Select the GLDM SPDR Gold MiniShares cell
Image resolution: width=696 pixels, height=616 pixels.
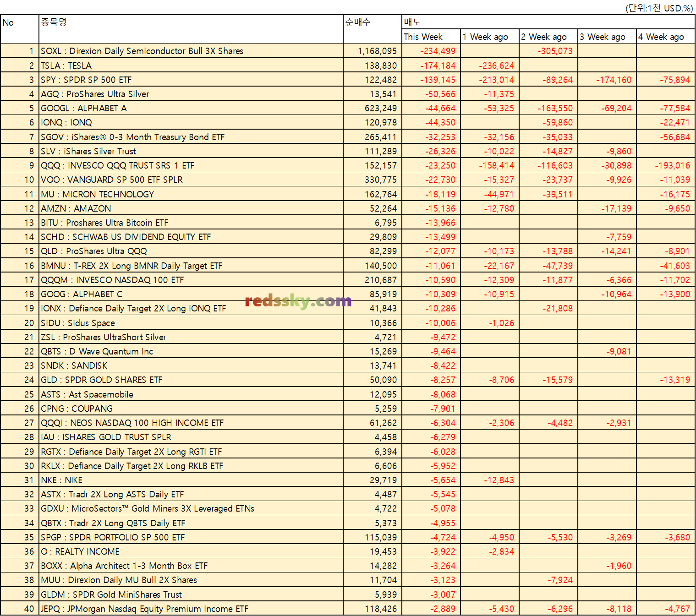(191, 594)
